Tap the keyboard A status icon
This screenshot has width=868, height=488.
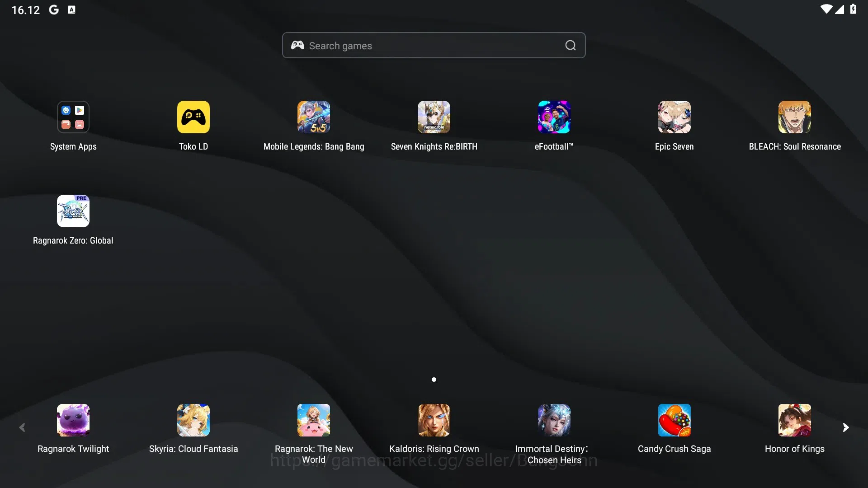tap(71, 9)
